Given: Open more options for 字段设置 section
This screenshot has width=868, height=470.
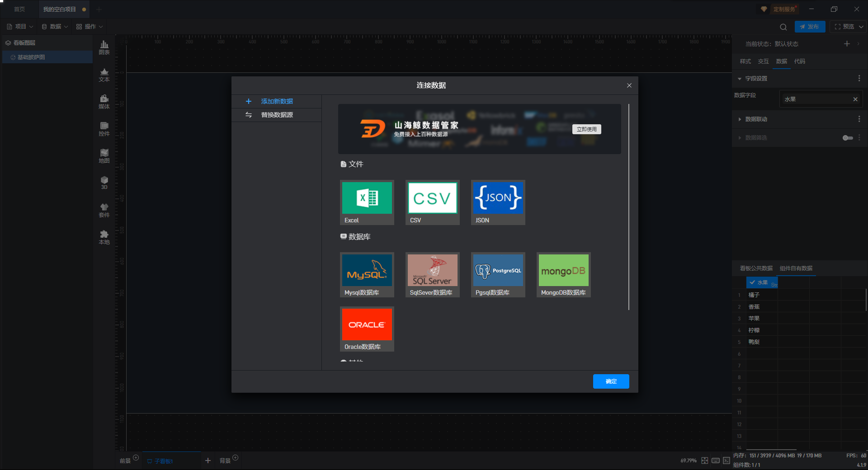Looking at the screenshot, I should point(859,79).
